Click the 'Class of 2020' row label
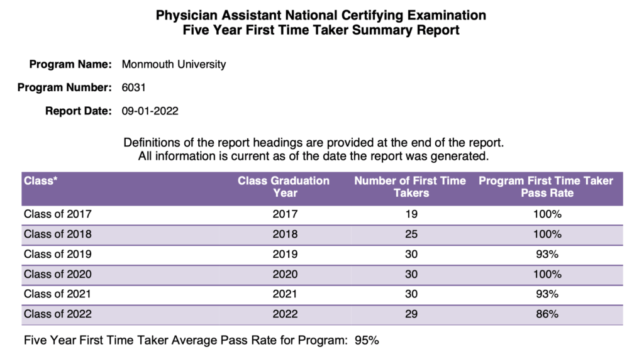The width and height of the screenshot is (644, 354). (58, 274)
